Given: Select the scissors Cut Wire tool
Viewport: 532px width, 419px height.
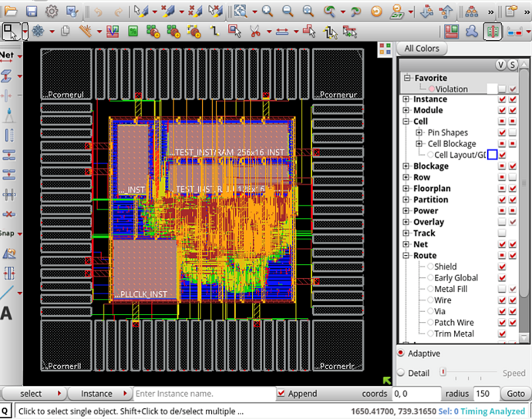Looking at the screenshot, I should [254, 32].
